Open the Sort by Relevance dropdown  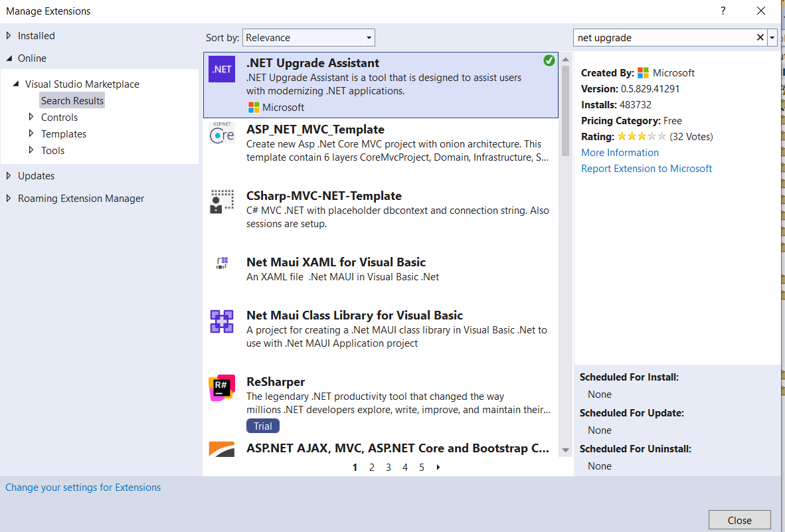click(x=308, y=38)
